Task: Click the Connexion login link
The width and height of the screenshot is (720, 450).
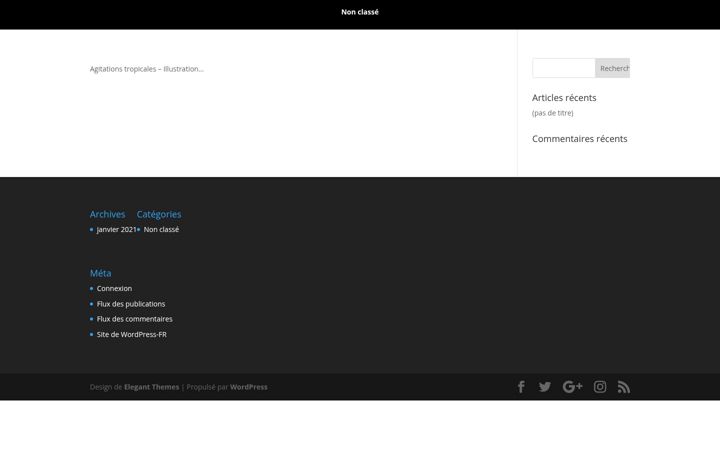Action: click(x=114, y=288)
